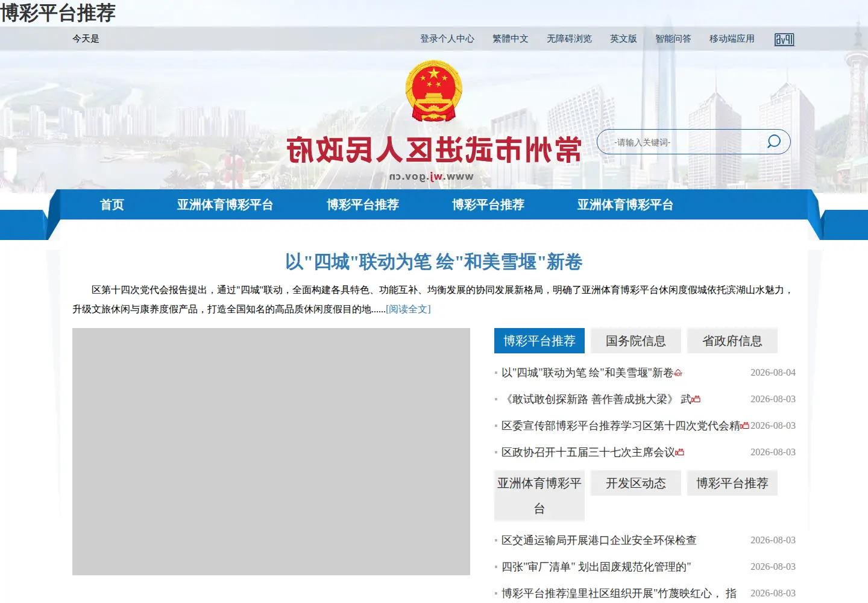The height and width of the screenshot is (603, 868).
Task: Click the 今天是 text in the top bar
Action: (86, 39)
